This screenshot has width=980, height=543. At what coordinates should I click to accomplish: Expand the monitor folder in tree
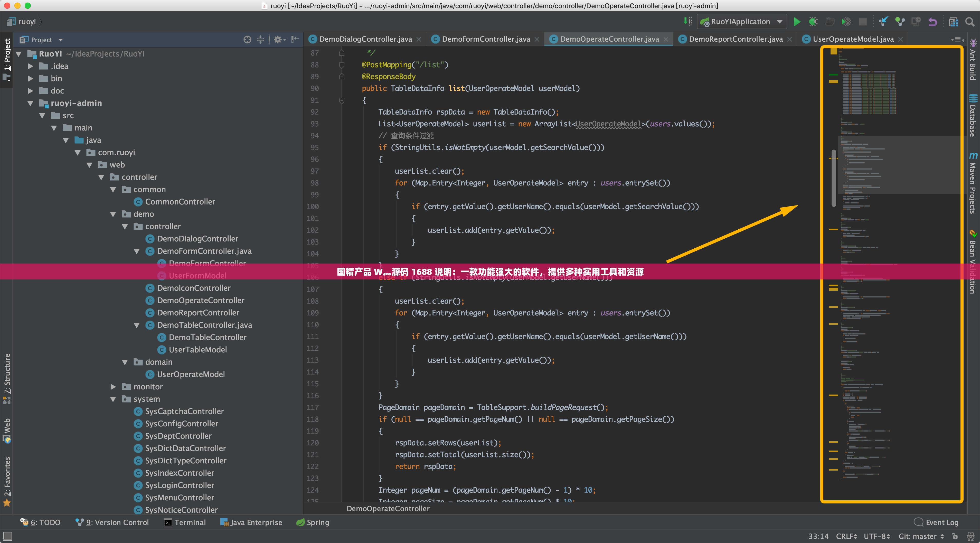click(x=113, y=387)
